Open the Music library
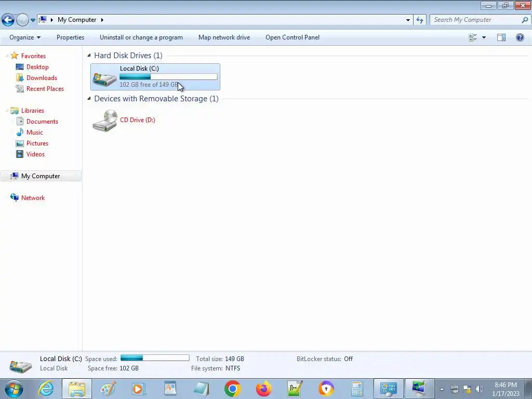Image resolution: width=532 pixels, height=399 pixels. (x=35, y=132)
